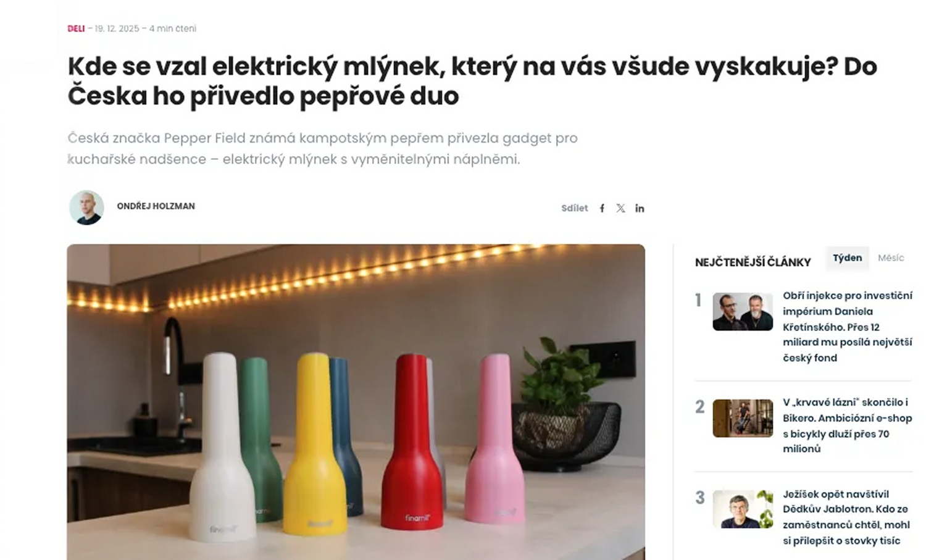Switch to the Týden tab

pos(847,258)
